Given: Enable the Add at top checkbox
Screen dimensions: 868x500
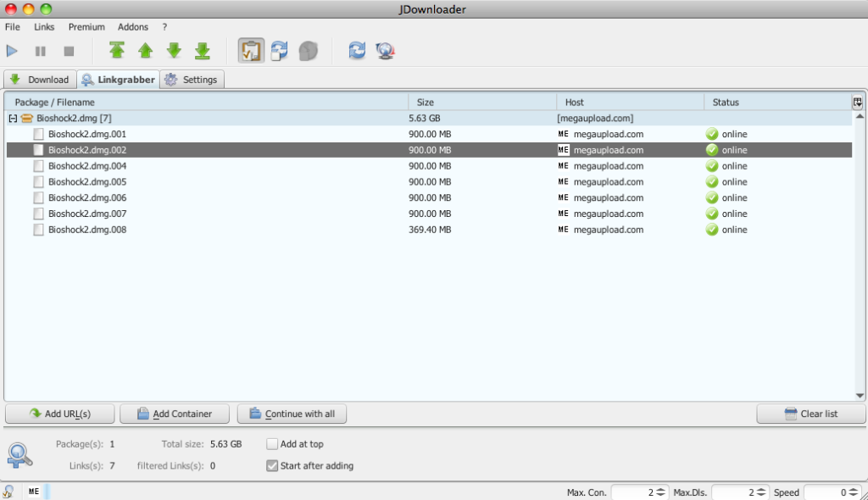Looking at the screenshot, I should point(272,444).
